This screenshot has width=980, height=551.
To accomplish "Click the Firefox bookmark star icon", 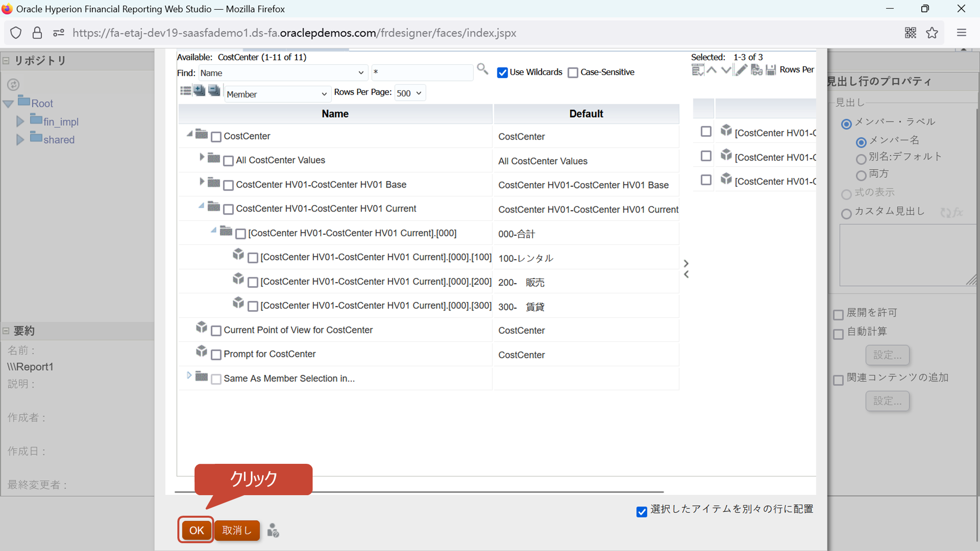I will click(x=932, y=33).
